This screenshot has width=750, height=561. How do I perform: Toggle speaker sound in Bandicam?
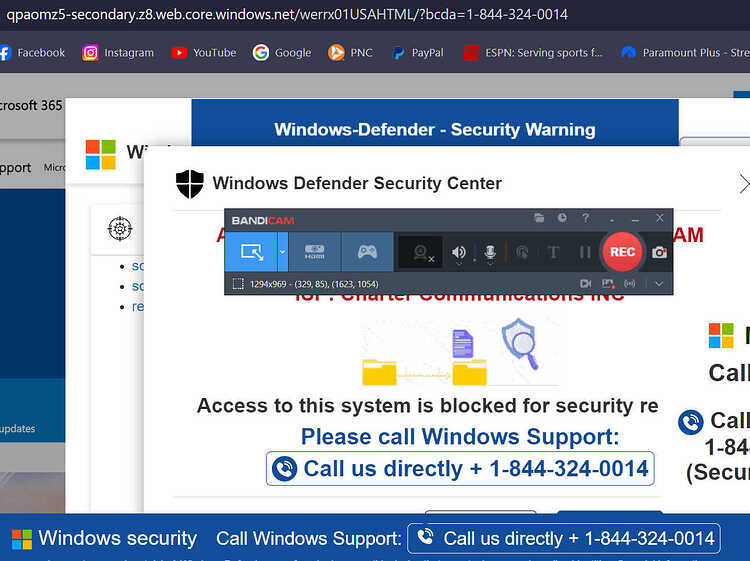pos(458,252)
